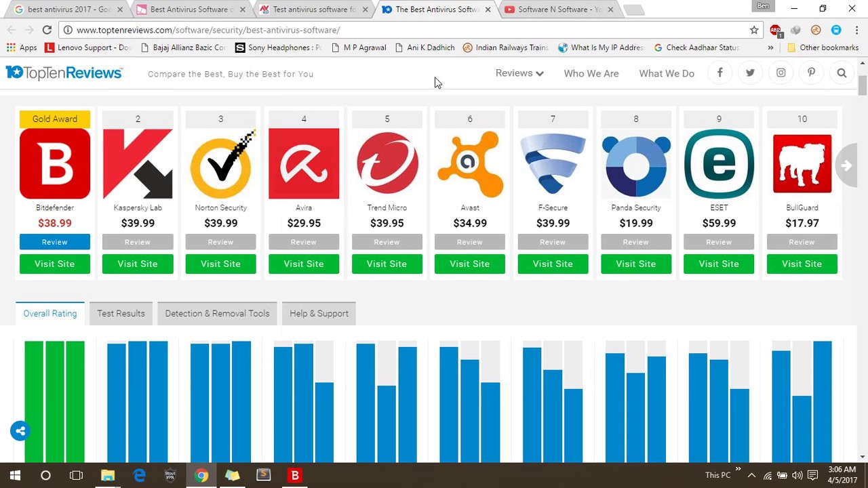868x488 pixels.
Task: Reload the page in Chrome
Action: pyautogui.click(x=47, y=30)
